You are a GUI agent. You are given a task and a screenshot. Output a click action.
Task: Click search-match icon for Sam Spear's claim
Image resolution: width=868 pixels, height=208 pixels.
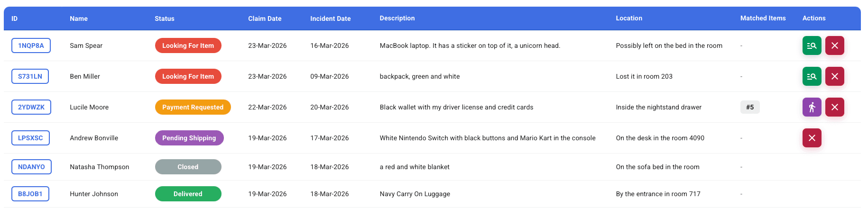[x=812, y=46]
